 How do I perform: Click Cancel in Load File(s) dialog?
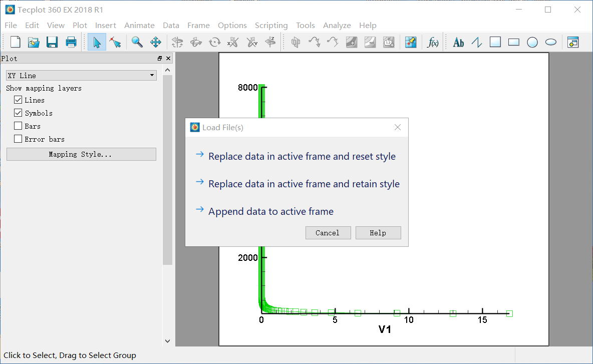[x=328, y=233]
